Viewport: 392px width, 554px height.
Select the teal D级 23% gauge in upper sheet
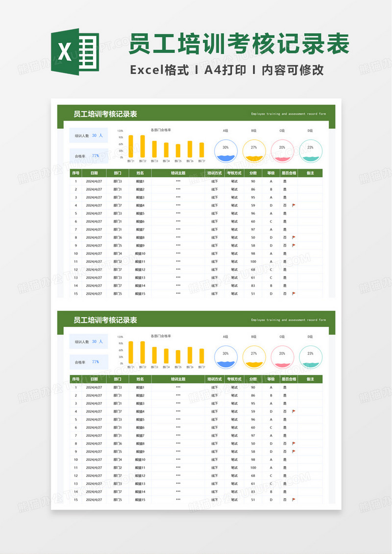coord(311,151)
